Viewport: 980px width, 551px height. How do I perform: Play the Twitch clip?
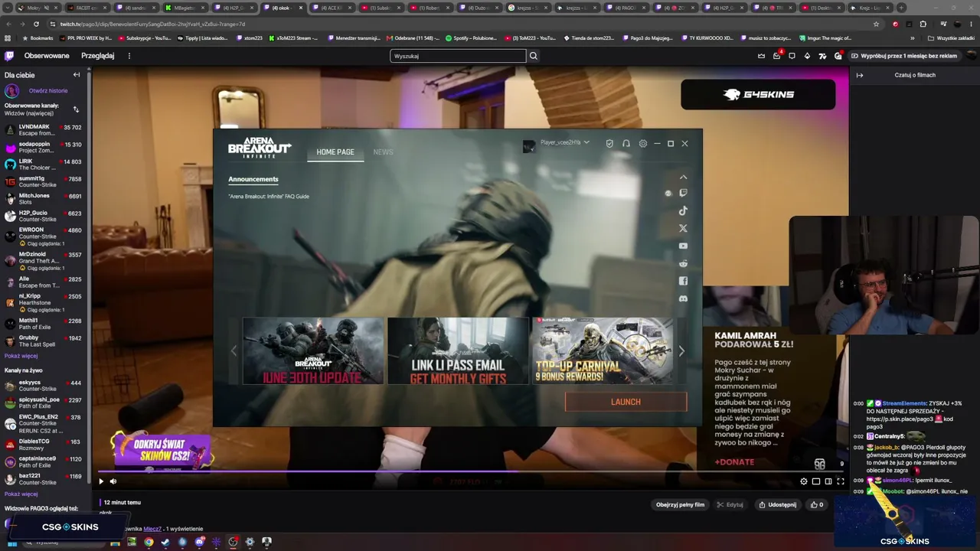pyautogui.click(x=101, y=481)
